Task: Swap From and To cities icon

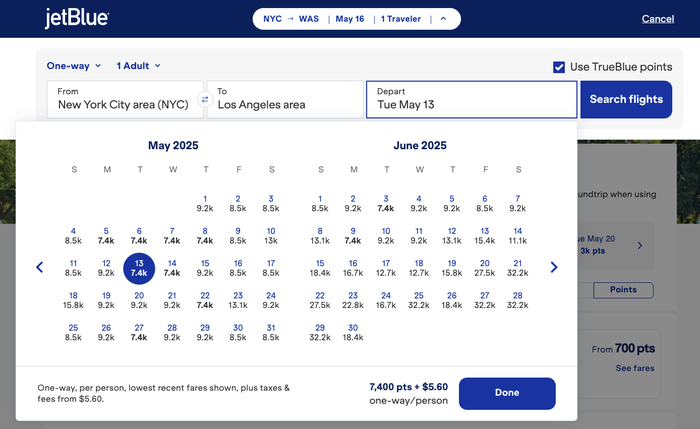Action: pos(205,100)
